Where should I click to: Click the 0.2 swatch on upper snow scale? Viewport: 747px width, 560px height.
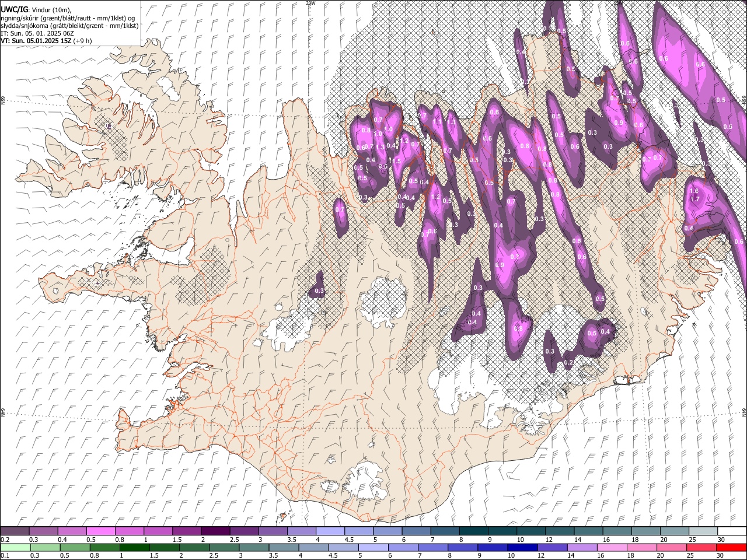(15, 531)
